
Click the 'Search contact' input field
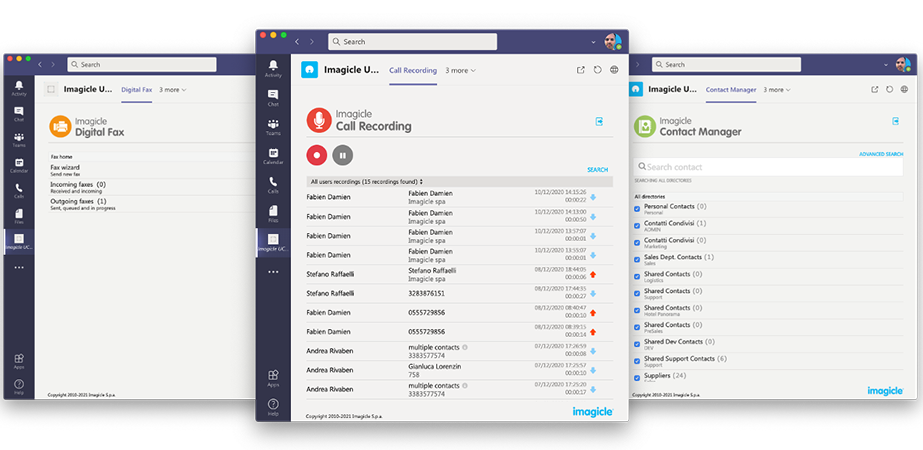(x=770, y=167)
